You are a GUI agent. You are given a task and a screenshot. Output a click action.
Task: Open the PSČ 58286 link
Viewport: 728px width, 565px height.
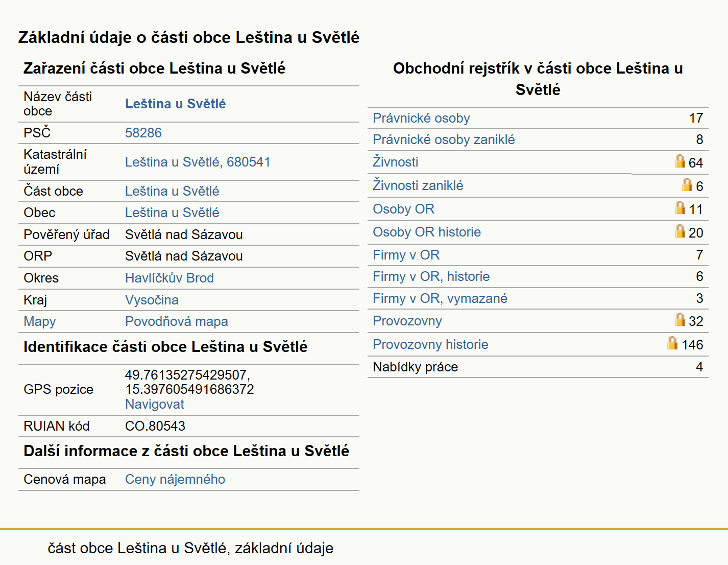point(143,133)
